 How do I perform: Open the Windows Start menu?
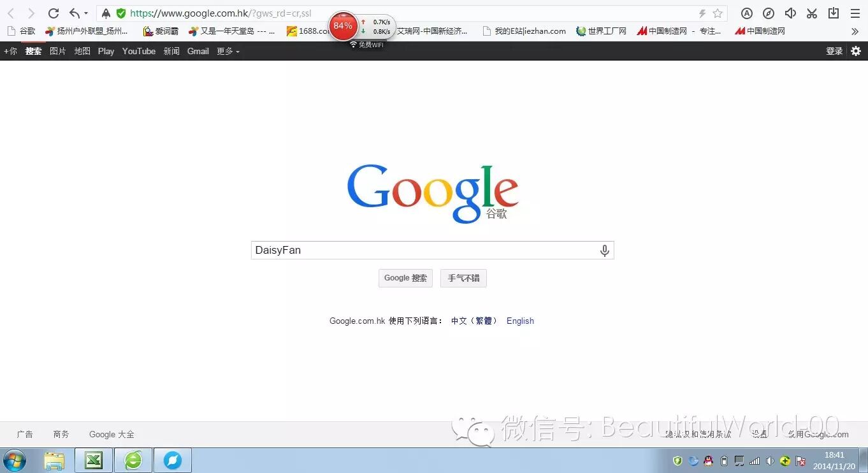(x=15, y=460)
